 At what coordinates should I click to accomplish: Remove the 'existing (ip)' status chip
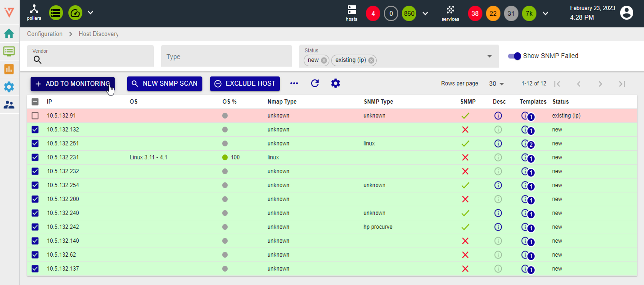pyautogui.click(x=371, y=60)
